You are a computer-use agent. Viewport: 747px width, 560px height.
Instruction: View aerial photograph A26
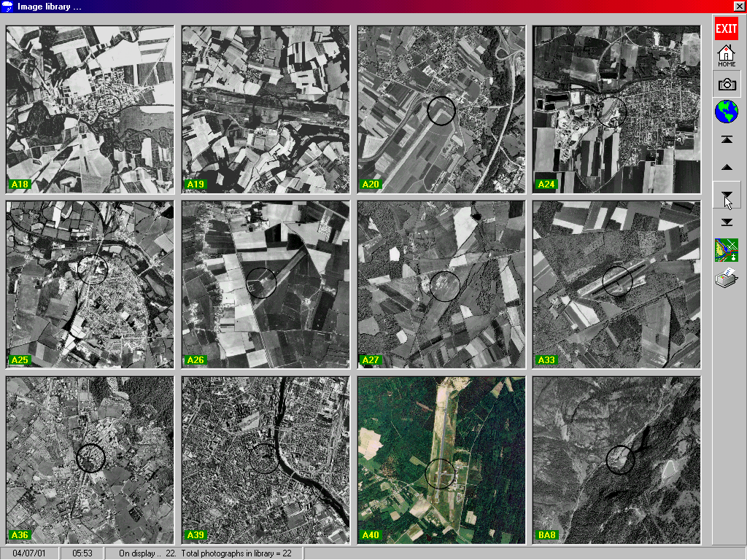[266, 284]
